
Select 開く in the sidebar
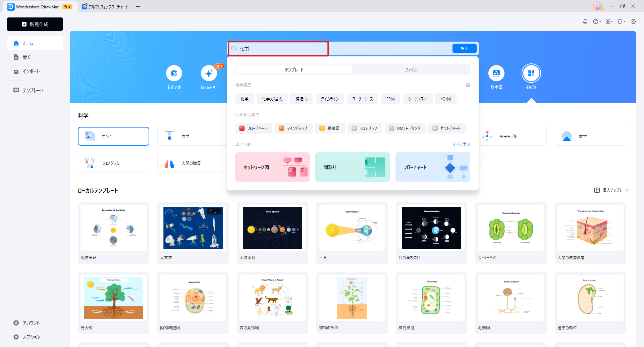click(x=35, y=57)
